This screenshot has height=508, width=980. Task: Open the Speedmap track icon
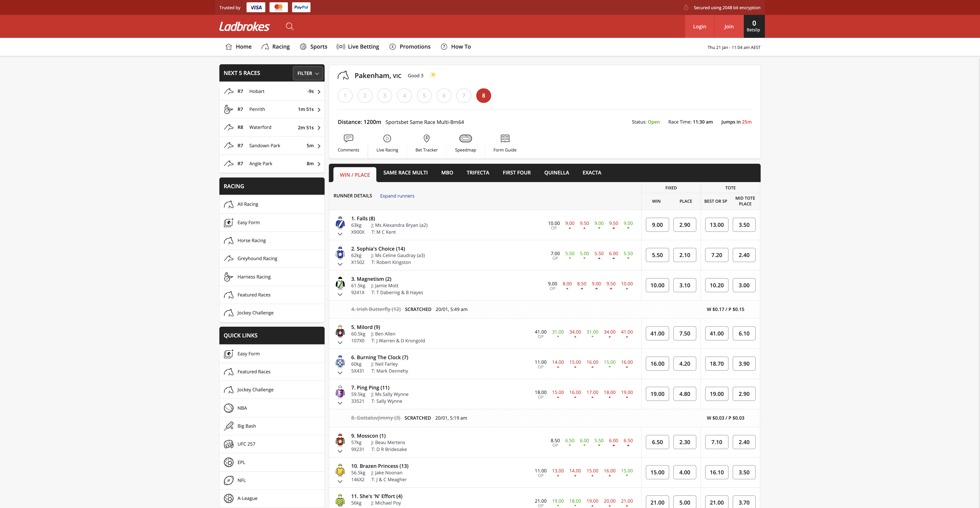465,138
